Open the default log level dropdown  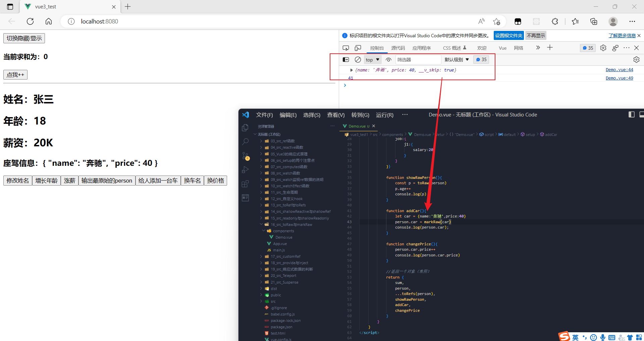coord(457,60)
